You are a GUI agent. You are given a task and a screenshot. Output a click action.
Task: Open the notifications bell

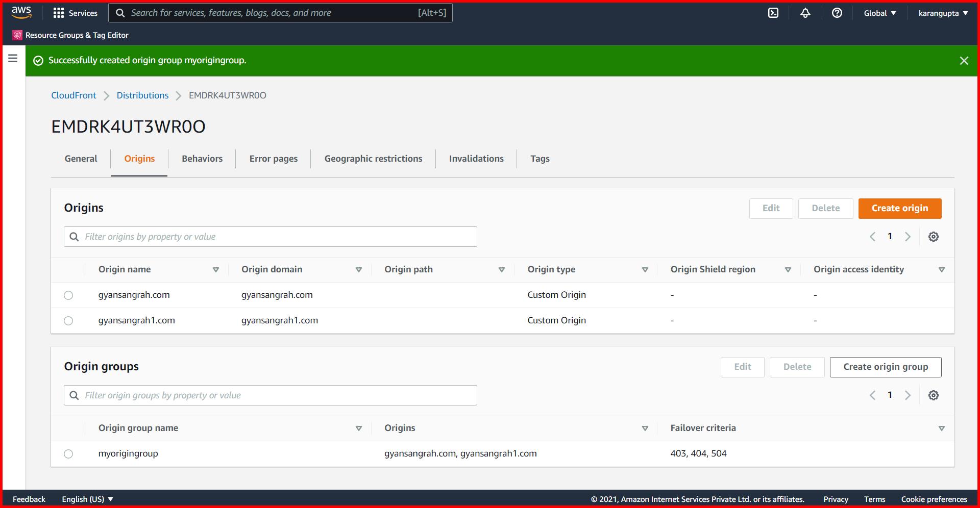(x=805, y=13)
